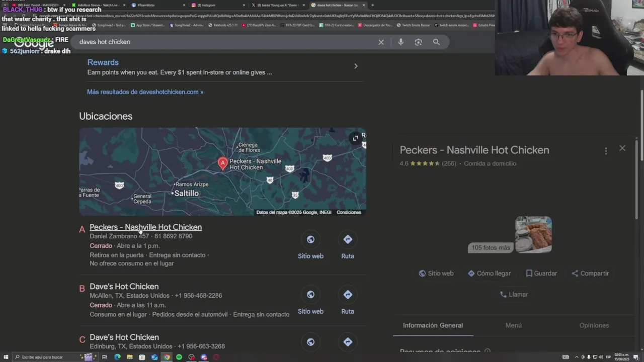This screenshot has height=362, width=644.
Task: Expand the Rewards result chevron
Action: point(356,66)
